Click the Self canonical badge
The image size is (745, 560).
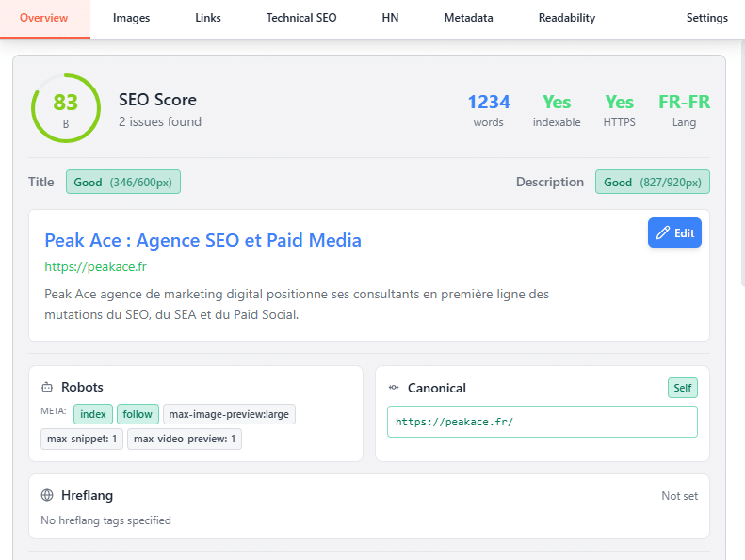point(682,388)
